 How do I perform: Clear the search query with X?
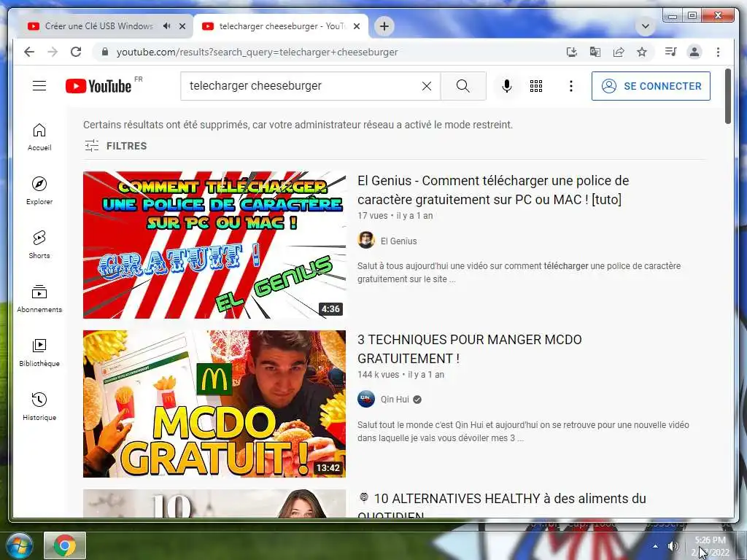[x=427, y=86]
